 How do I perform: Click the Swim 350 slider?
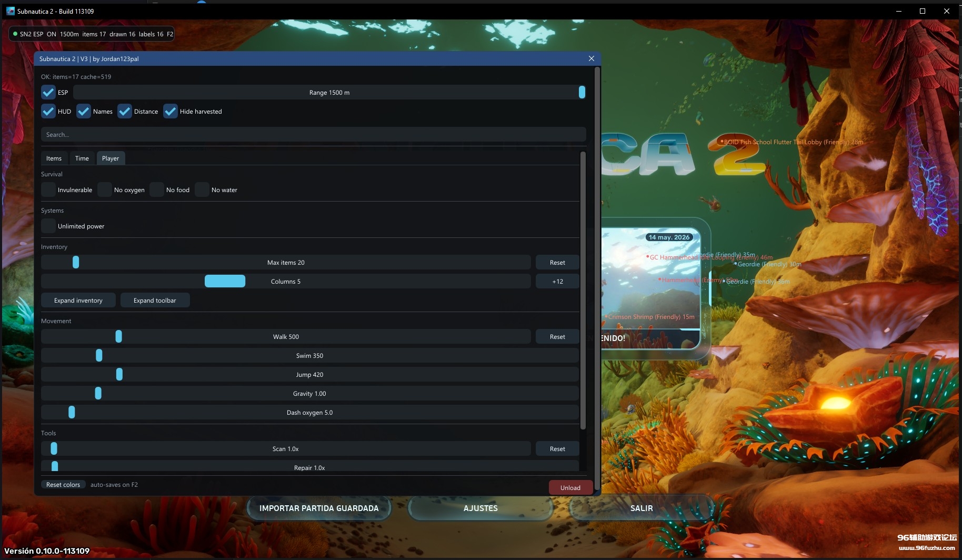coord(310,356)
